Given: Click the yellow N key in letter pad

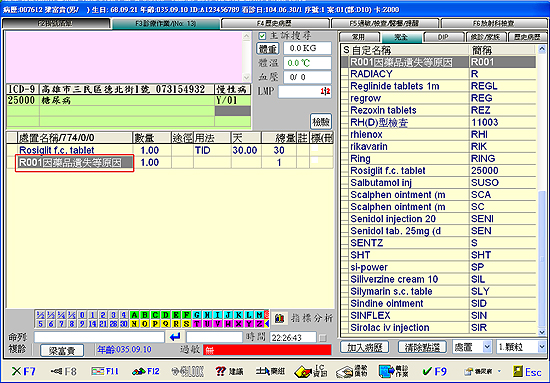Looking at the screenshot, I should click(134, 323).
